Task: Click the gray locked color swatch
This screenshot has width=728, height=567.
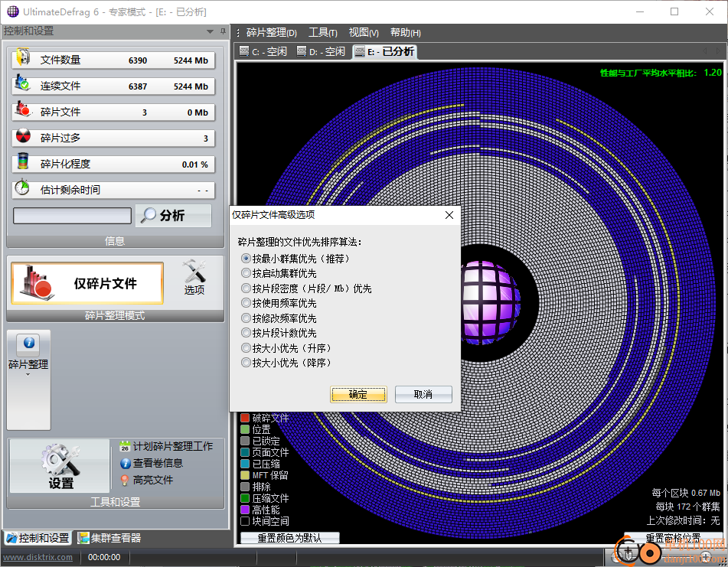Action: (x=245, y=441)
